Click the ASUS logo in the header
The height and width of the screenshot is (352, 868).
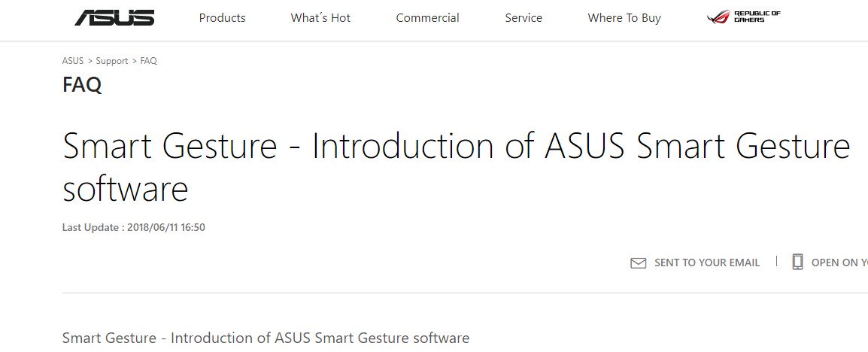pos(114,18)
